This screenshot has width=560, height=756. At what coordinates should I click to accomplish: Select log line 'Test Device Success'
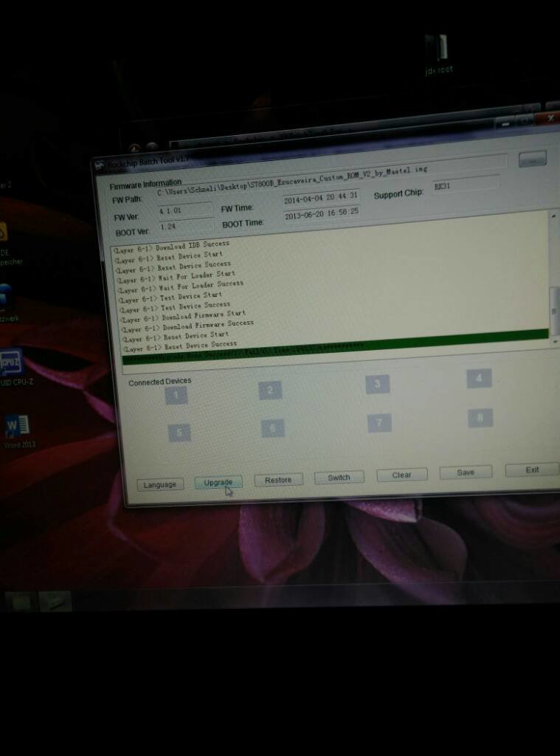(x=175, y=307)
